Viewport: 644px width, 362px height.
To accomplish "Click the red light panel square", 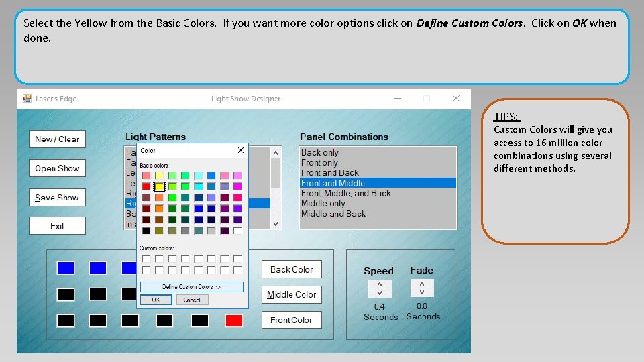I will pyautogui.click(x=233, y=320).
